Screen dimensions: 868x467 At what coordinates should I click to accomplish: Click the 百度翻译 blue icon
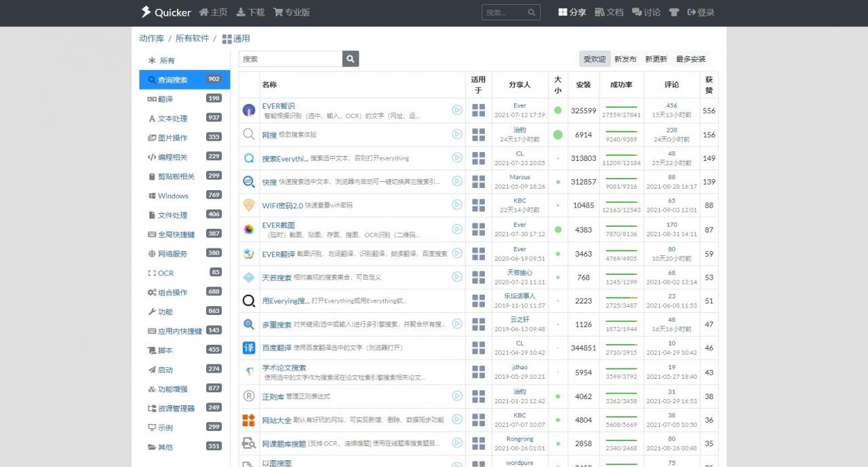click(x=249, y=348)
